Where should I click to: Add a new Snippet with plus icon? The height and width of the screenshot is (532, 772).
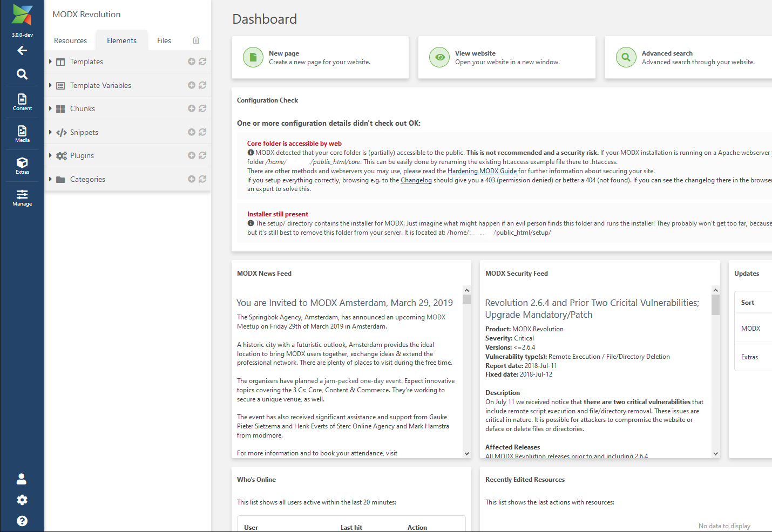[x=191, y=132]
